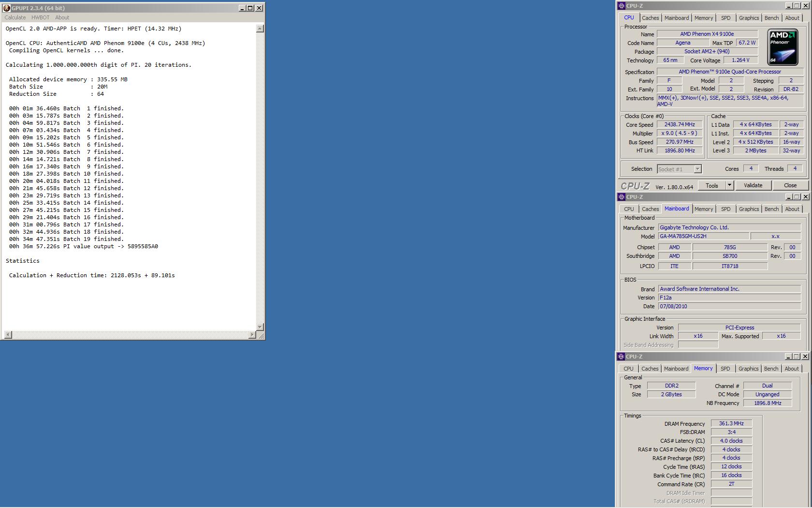The image size is (812, 508).
Task: Open the Calculate menu in GPUPI
Action: pyautogui.click(x=15, y=17)
